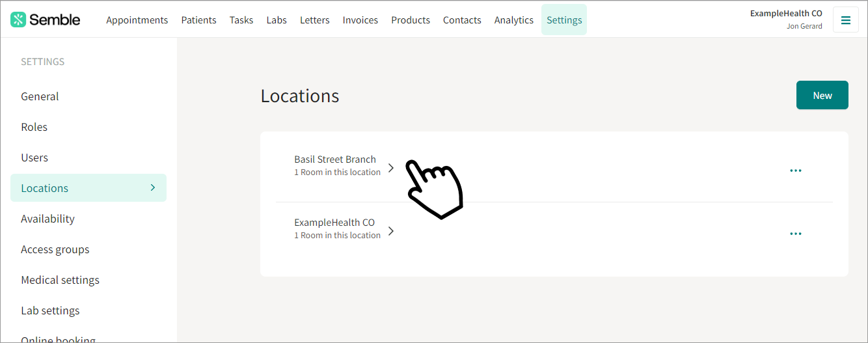The image size is (868, 343).
Task: Open Users settings
Action: point(34,158)
